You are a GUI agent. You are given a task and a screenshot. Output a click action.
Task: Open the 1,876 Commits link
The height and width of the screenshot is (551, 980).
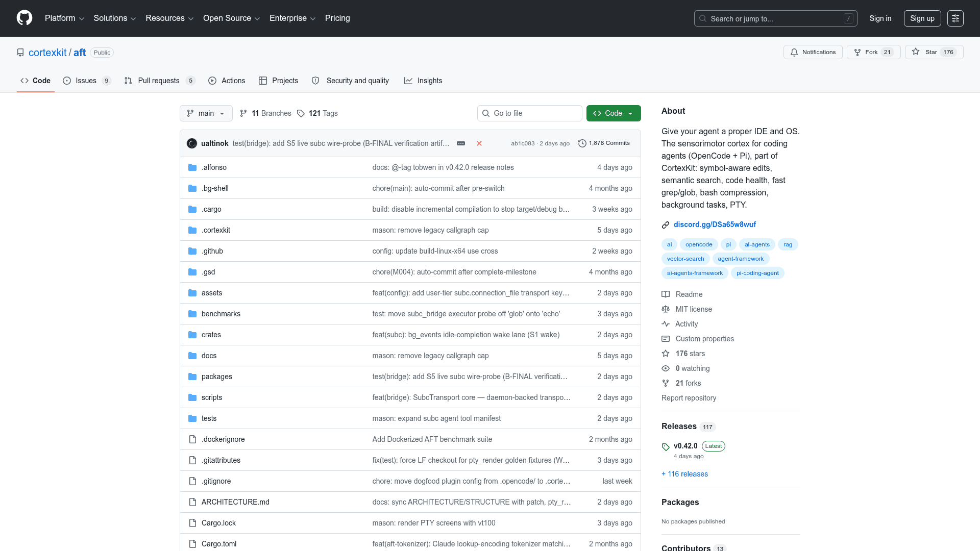pyautogui.click(x=604, y=143)
